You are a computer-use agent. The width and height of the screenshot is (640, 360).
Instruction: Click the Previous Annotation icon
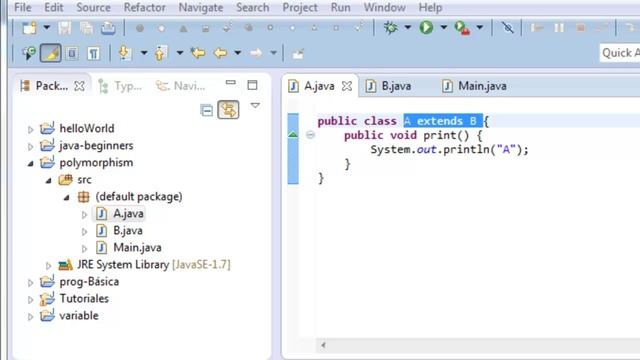click(160, 53)
